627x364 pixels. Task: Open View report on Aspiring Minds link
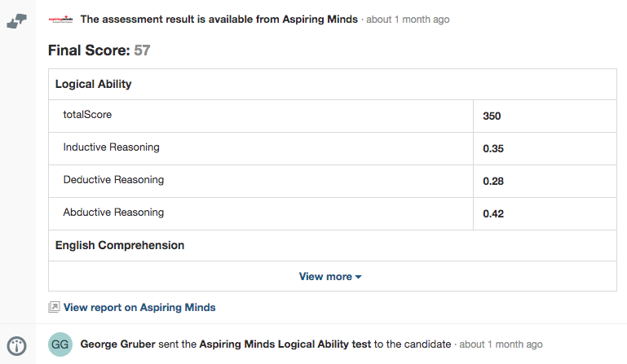click(x=139, y=307)
